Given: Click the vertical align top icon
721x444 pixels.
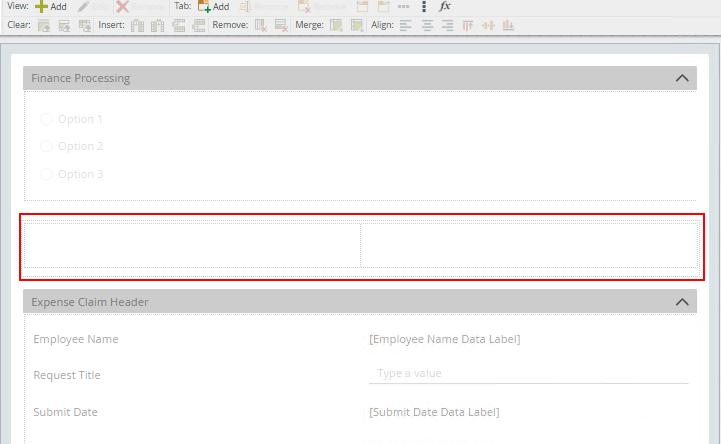Looking at the screenshot, I should pos(468,25).
